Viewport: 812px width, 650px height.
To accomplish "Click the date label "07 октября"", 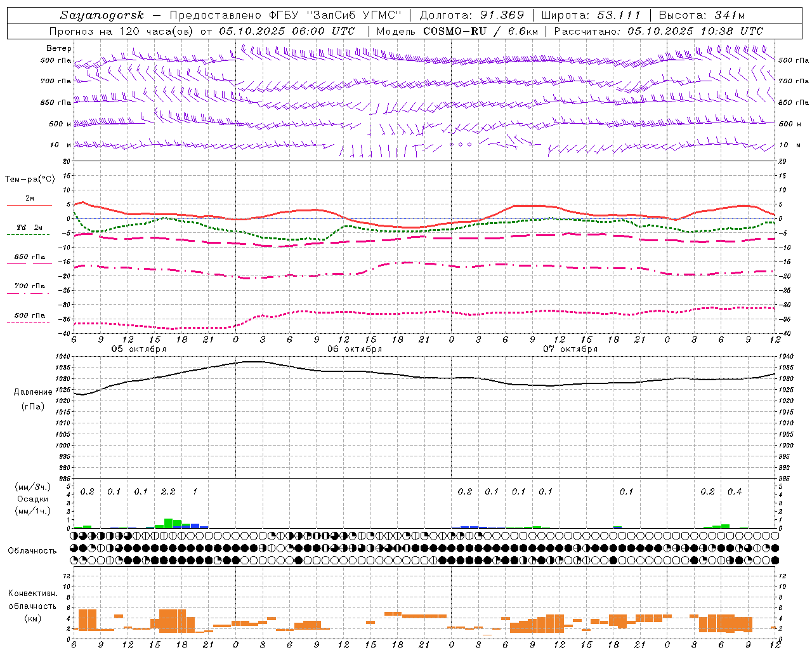I will 570,349.
